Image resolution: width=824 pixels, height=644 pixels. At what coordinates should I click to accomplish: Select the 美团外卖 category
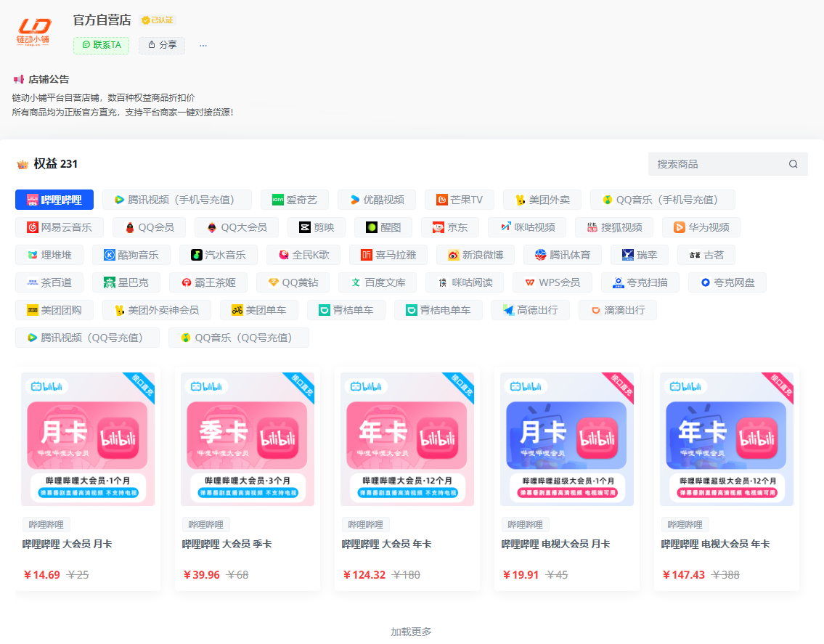click(x=542, y=200)
